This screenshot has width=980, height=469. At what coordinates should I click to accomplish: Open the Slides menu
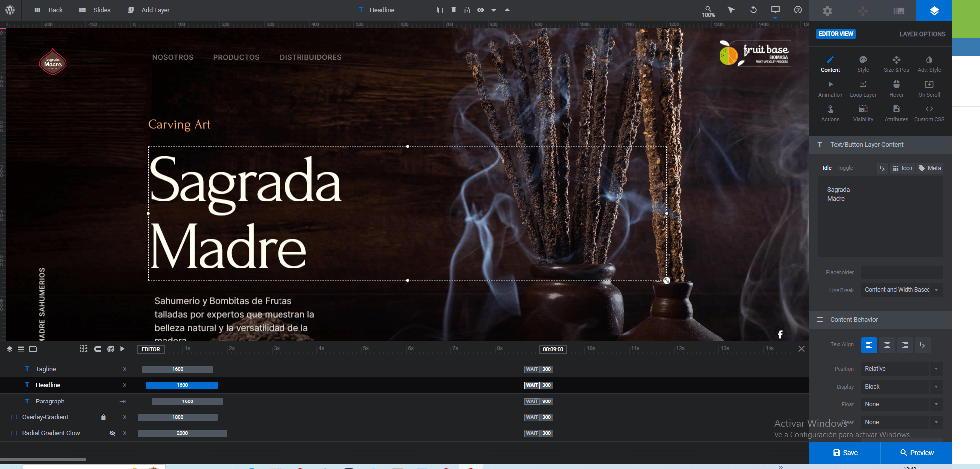coord(95,10)
